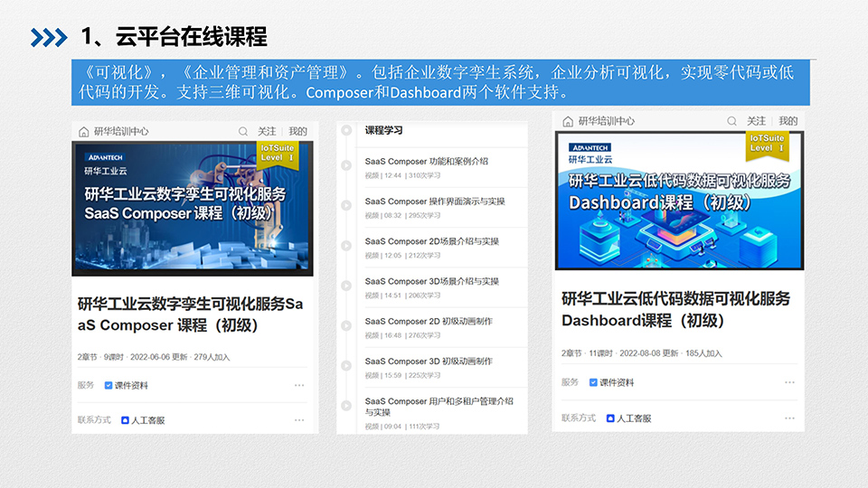
Task: Toggle 课件资料 checkbox in SaaS Composer course
Action: (x=108, y=386)
